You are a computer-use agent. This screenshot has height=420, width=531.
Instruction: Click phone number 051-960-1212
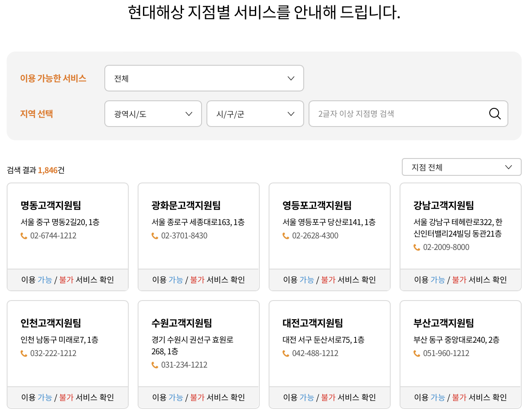pyautogui.click(x=446, y=353)
